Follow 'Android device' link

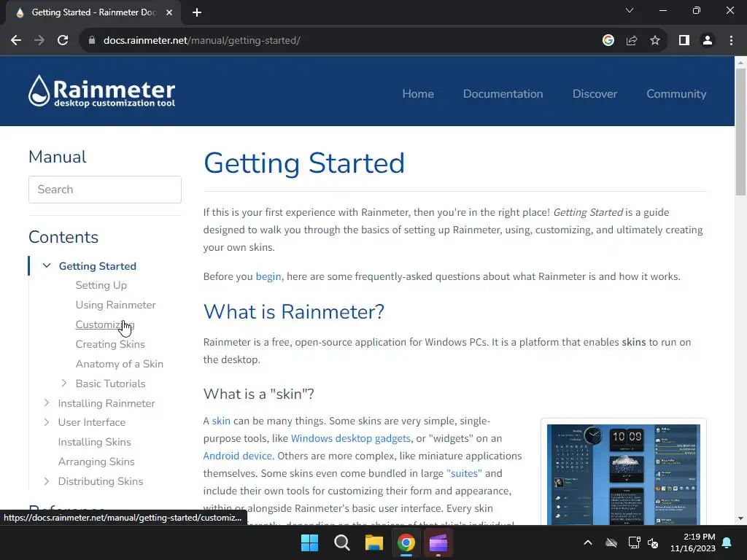click(237, 456)
